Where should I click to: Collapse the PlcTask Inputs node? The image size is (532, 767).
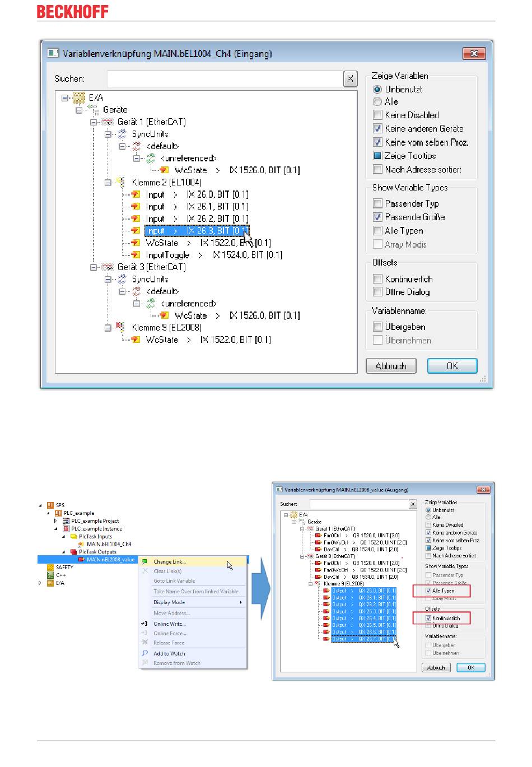point(63,536)
